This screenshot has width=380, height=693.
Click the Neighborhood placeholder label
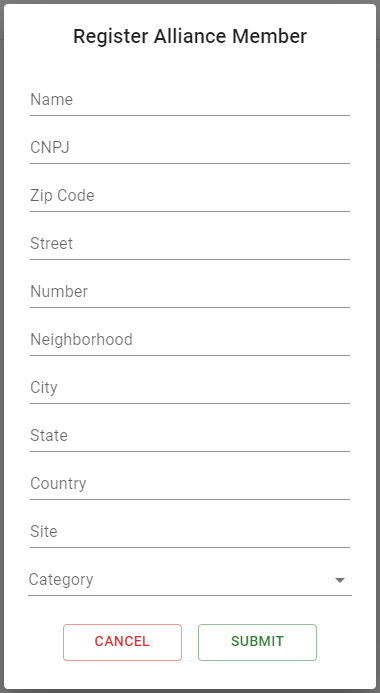81,339
